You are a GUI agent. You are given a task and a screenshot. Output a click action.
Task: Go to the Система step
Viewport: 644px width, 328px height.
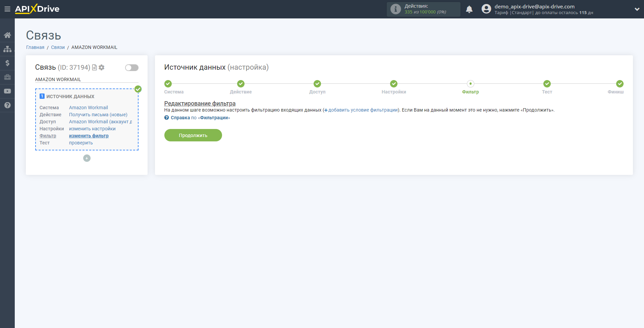(168, 84)
